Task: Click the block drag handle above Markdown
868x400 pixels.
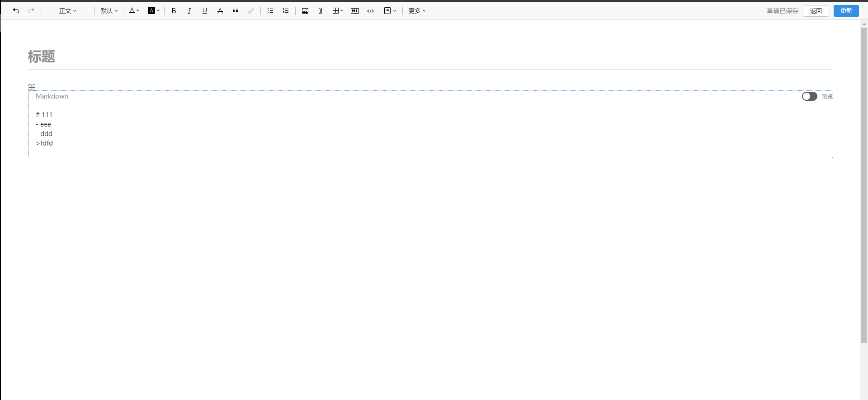Action: coord(32,87)
